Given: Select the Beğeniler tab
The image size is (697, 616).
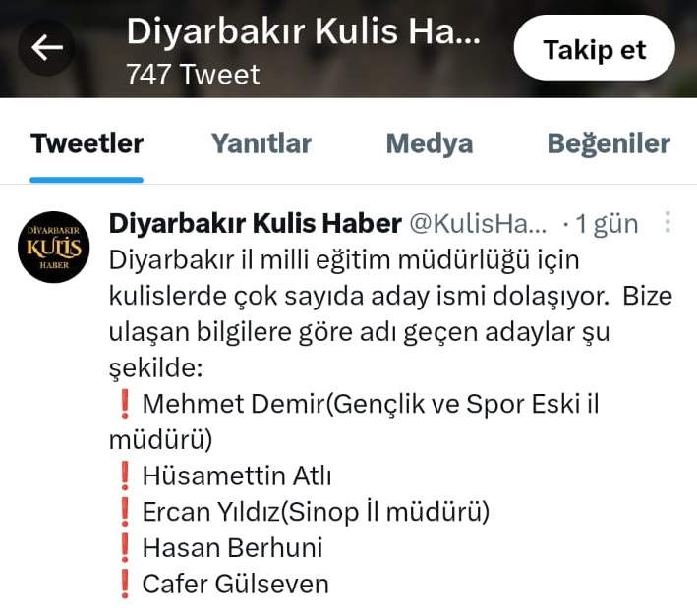Looking at the screenshot, I should tap(609, 143).
